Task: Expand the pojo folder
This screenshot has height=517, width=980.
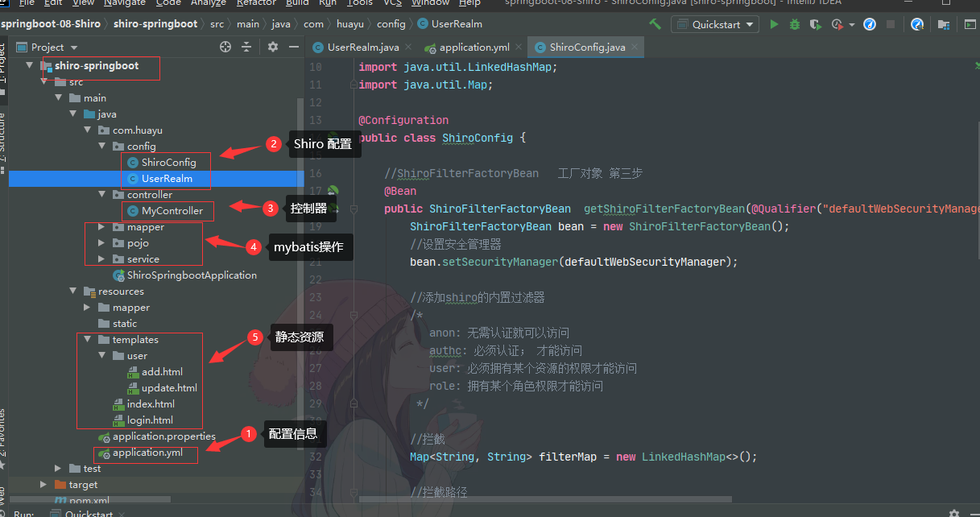Action: click(x=101, y=243)
